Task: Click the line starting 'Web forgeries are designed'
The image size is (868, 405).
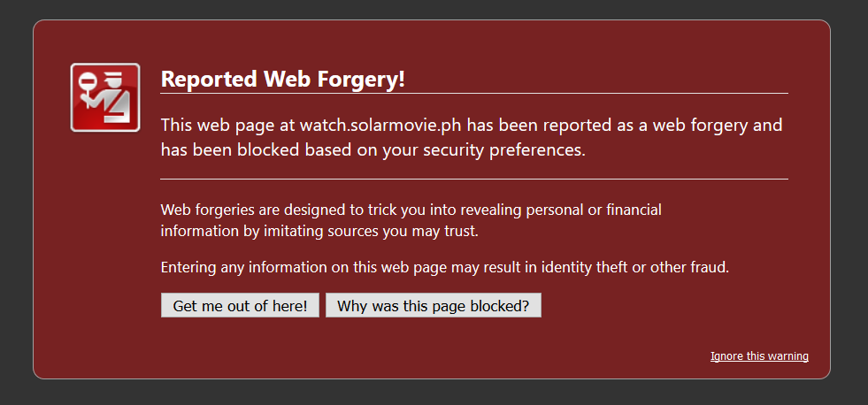Action: coord(411,210)
